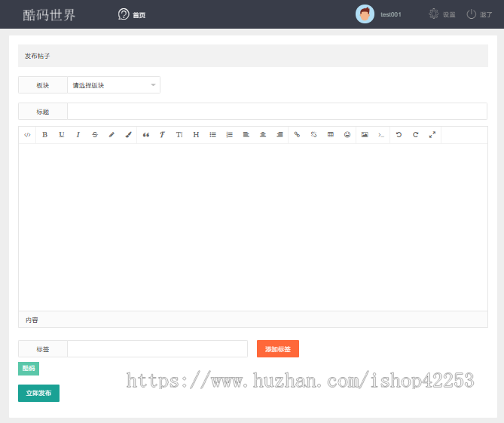
Task: Align text center in editor
Action: 263,135
